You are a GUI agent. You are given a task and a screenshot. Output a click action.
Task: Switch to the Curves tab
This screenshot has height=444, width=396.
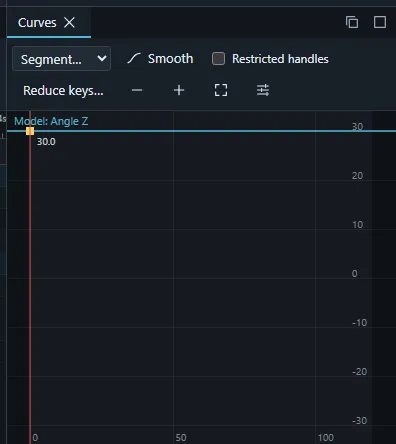coord(37,23)
